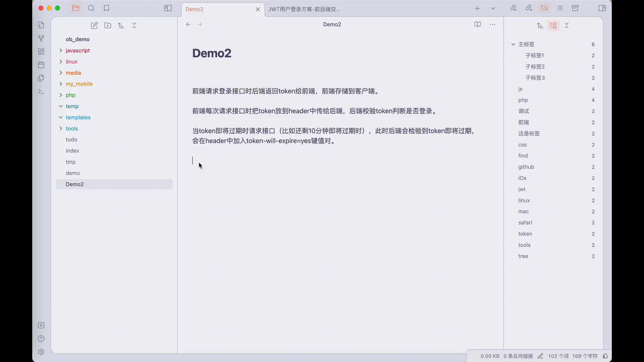Open the command palette icon
The width and height of the screenshot is (644, 362).
[41, 91]
